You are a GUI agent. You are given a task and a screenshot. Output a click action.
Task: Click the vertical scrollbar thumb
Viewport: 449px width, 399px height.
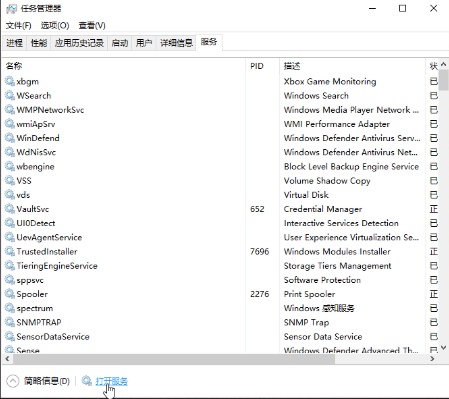pos(443,80)
